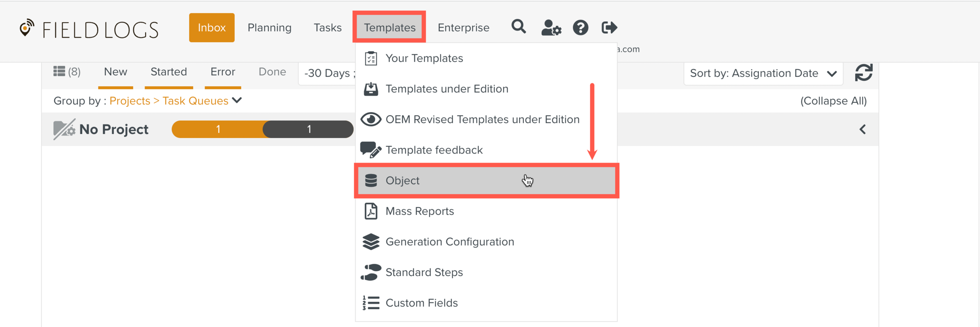This screenshot has width=980, height=327.
Task: Open Templates under Edition from the menu
Action: click(446, 89)
